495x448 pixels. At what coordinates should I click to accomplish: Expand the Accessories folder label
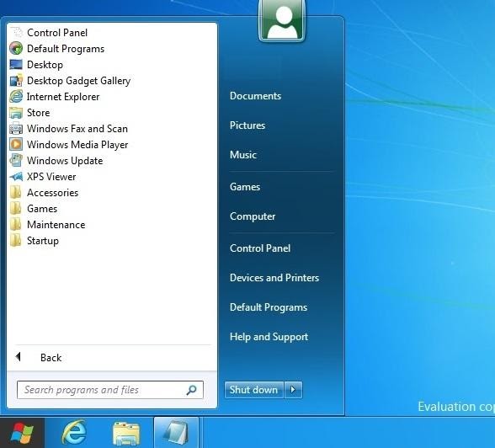coord(52,193)
